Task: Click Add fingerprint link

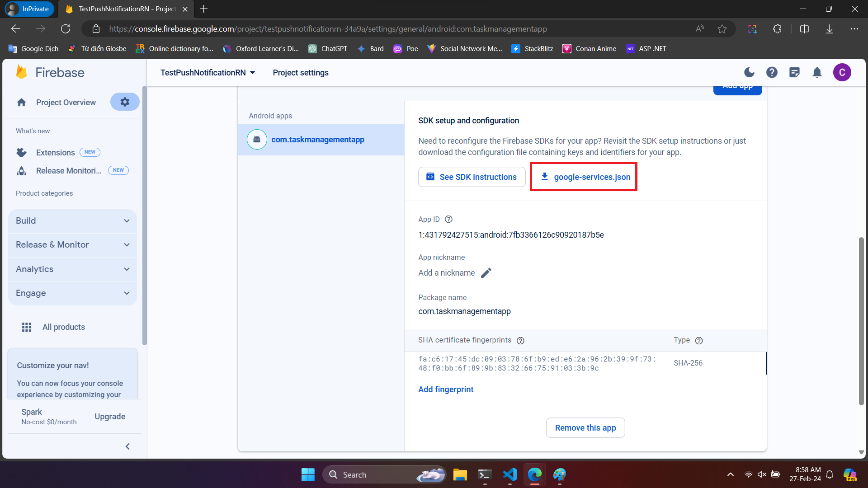Action: point(446,389)
